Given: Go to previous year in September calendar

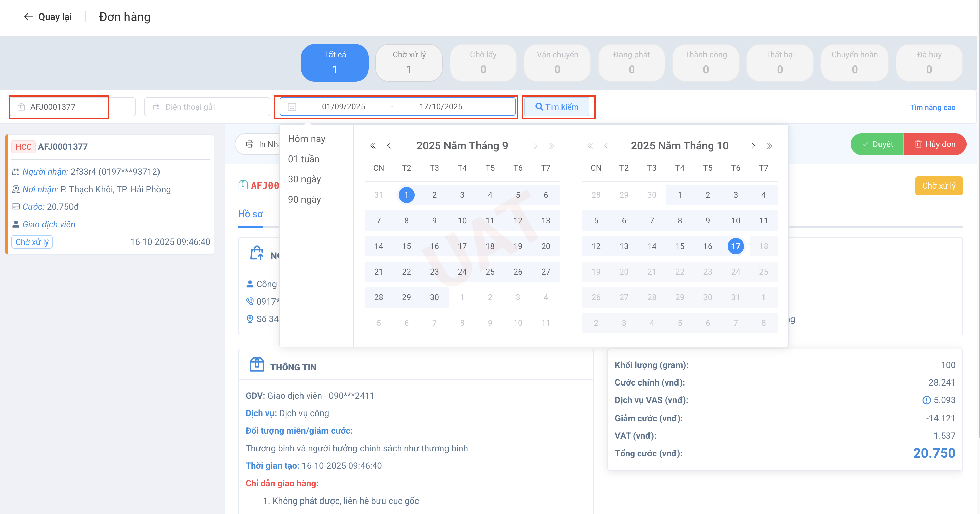Looking at the screenshot, I should click(373, 146).
